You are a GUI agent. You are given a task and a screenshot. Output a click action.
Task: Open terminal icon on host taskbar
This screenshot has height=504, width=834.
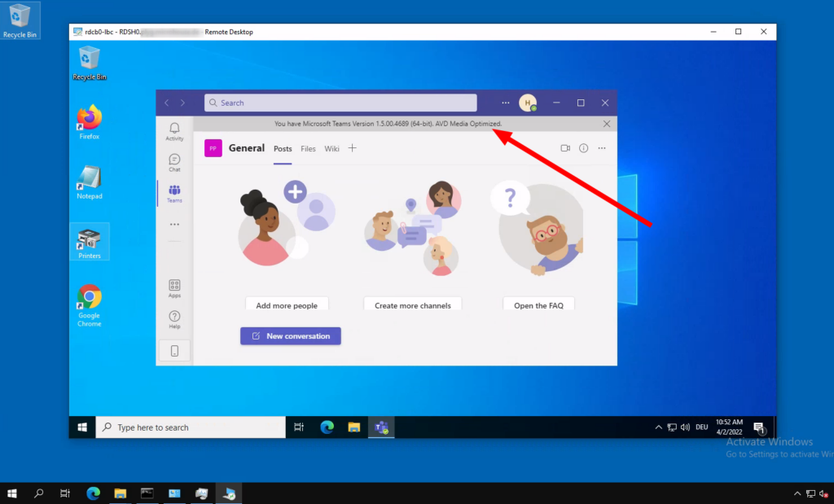point(147,493)
